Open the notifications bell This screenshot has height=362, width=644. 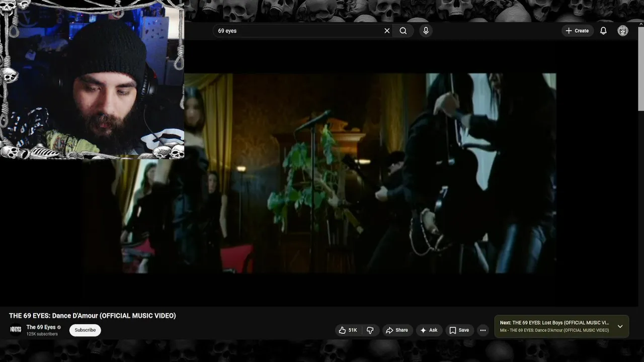(x=603, y=31)
